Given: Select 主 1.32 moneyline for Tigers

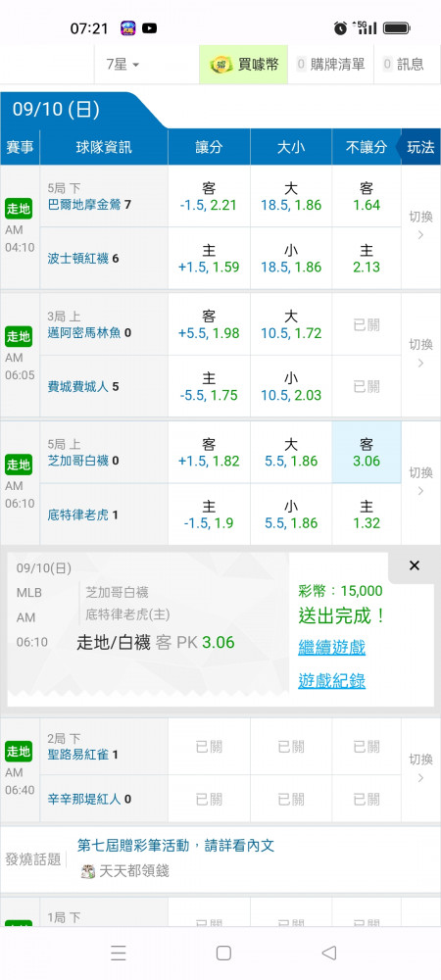Looking at the screenshot, I should (367, 514).
